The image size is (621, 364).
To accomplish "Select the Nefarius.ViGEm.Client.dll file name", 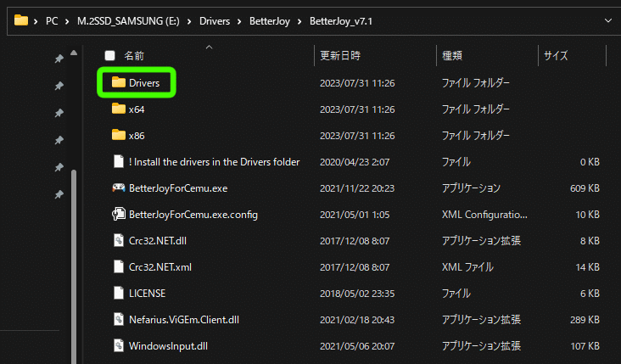I will pos(184,319).
